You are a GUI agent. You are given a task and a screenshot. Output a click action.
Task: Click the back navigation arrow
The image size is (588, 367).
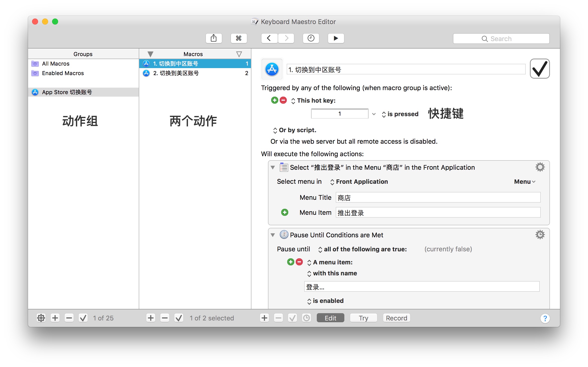pos(269,38)
